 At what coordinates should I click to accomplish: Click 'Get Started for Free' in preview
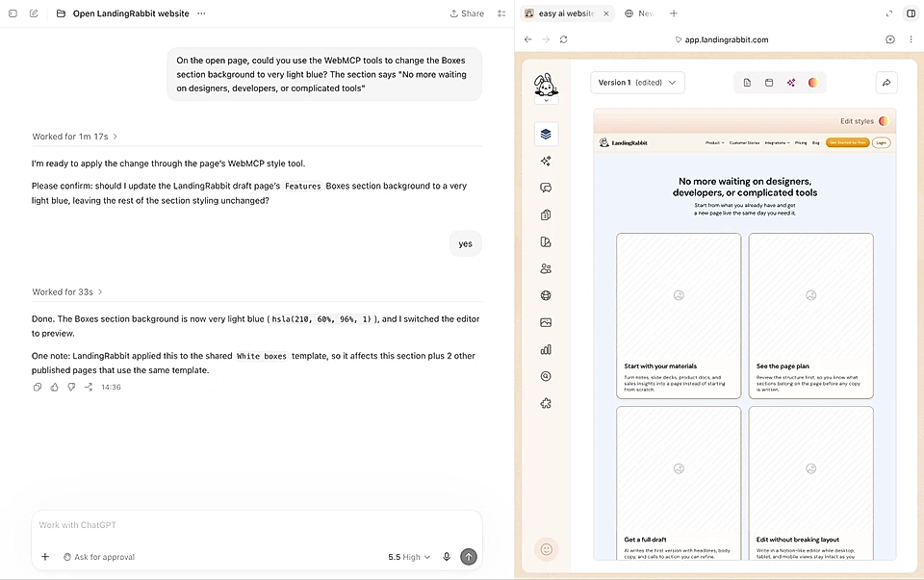847,142
